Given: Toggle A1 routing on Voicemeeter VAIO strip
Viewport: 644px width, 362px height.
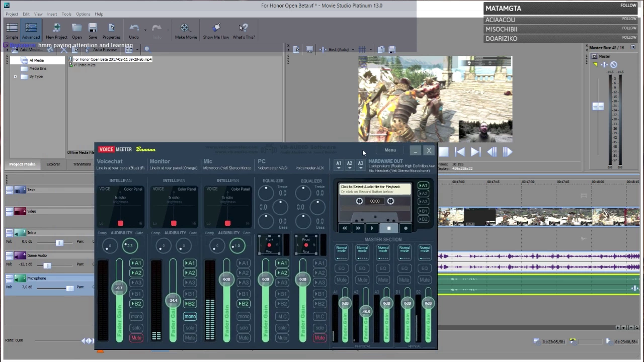Looking at the screenshot, I should coord(282,263).
